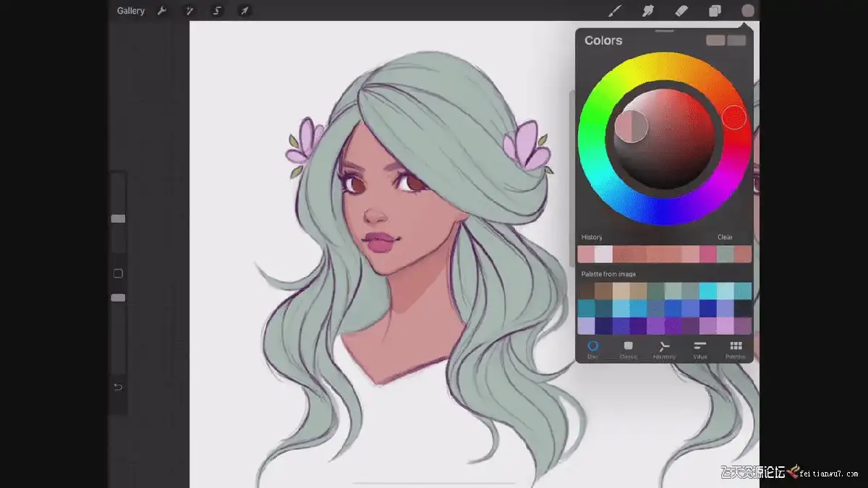Click the brush opacity slider handle

118,297
